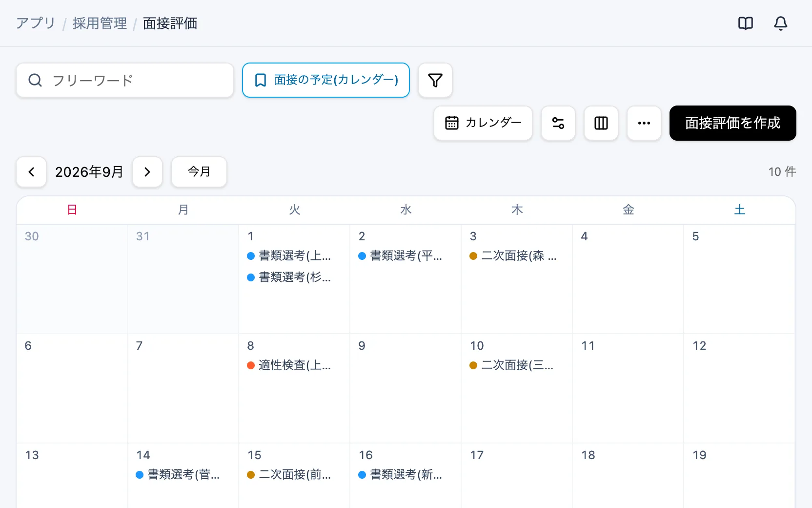Click the 2026年9月 month label
The width and height of the screenshot is (812, 508).
click(x=89, y=172)
